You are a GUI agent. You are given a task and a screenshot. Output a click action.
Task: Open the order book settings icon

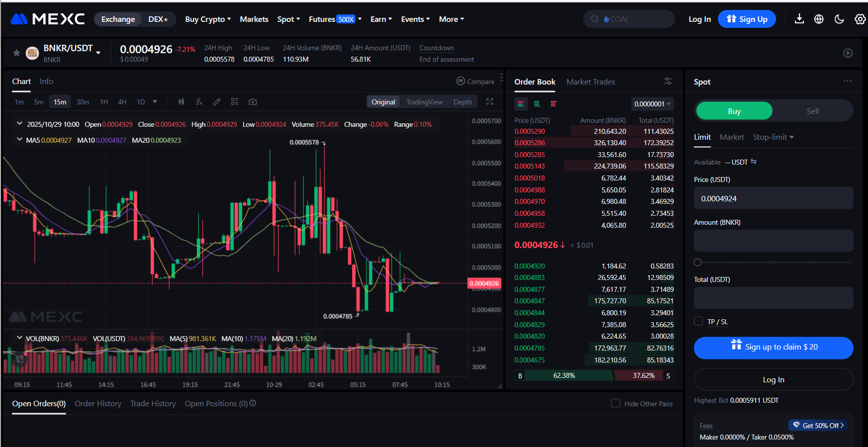(x=668, y=81)
